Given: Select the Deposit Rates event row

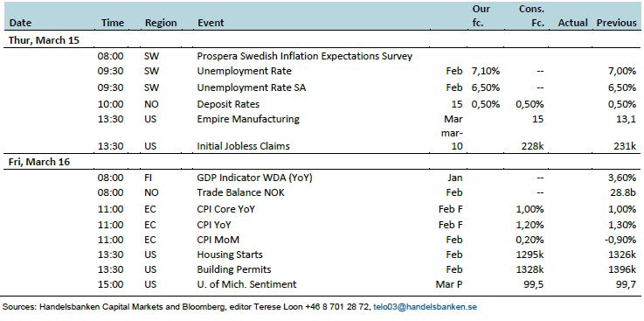Looking at the screenshot, I should point(322,104).
